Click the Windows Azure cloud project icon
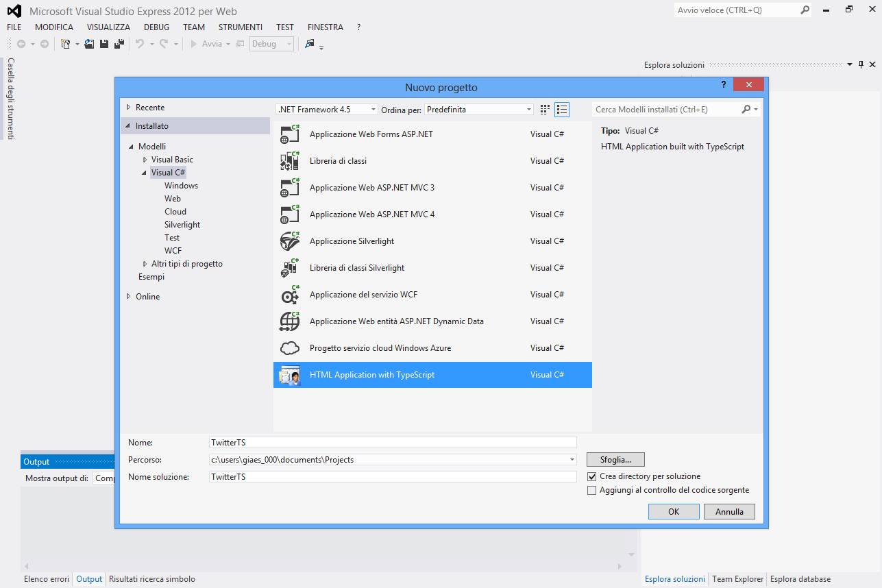The width and height of the screenshot is (882, 588). pyautogui.click(x=290, y=348)
